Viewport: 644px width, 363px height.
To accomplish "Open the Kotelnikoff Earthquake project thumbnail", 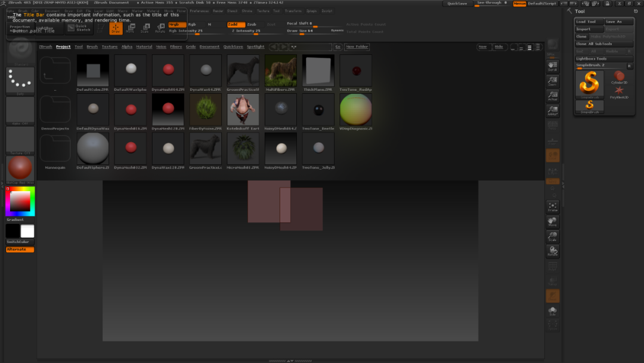I will 243,112.
